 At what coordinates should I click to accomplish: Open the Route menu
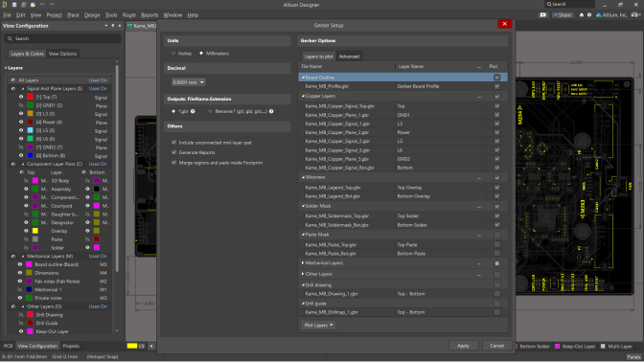click(129, 14)
